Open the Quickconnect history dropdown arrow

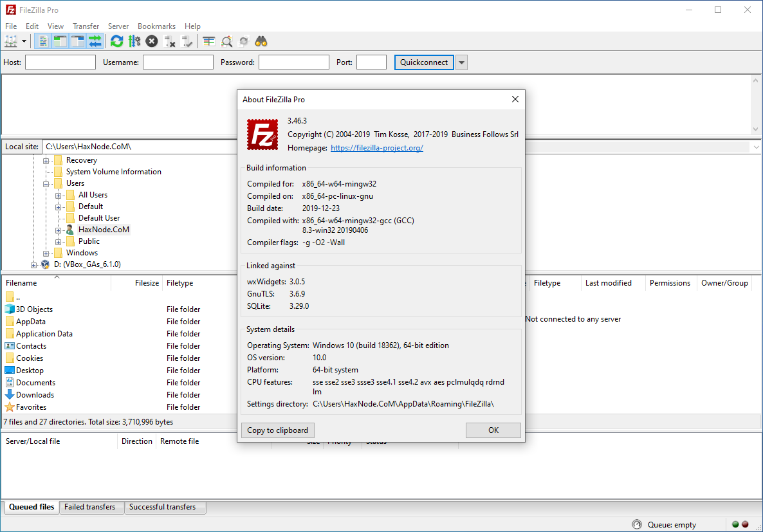coord(461,62)
